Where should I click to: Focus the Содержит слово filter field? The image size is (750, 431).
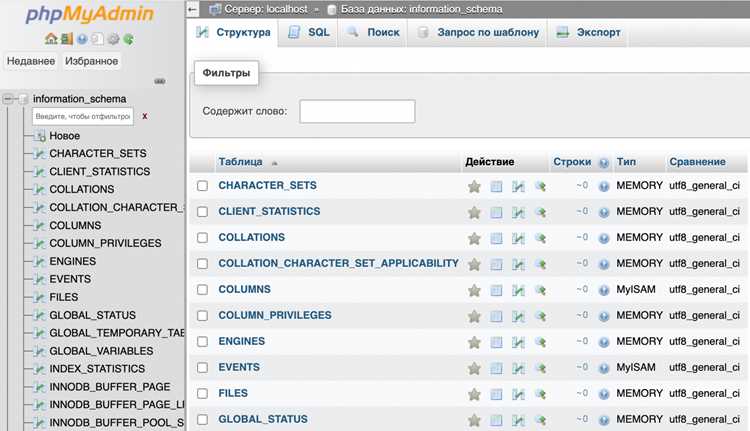point(357,111)
